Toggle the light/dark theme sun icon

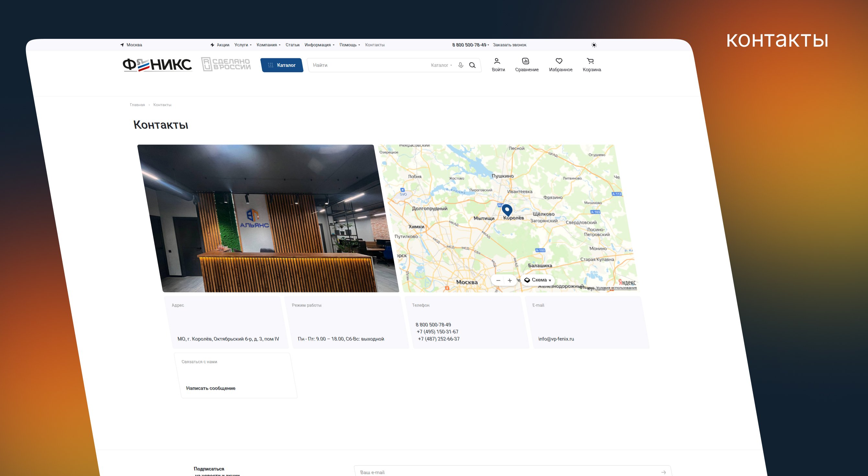coord(594,45)
